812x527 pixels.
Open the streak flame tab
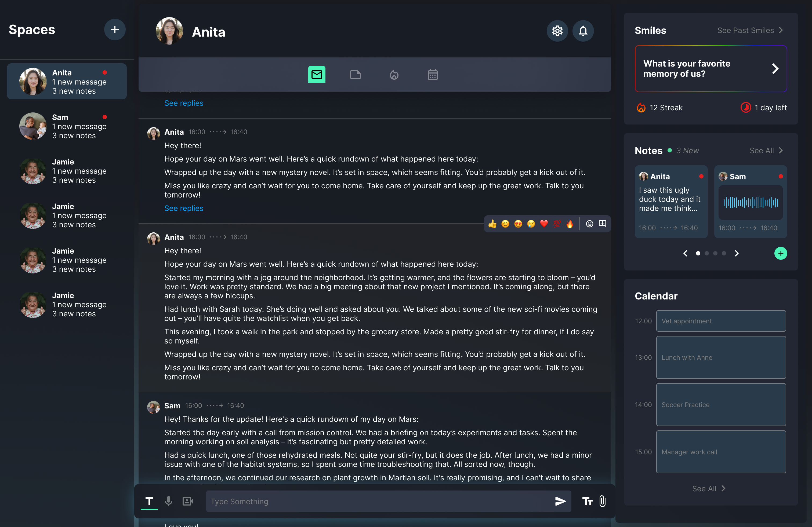[x=394, y=75]
